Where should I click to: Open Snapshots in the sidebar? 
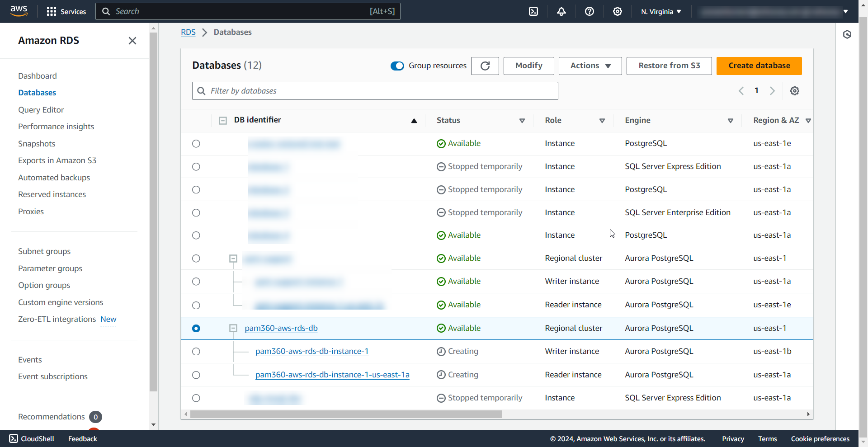[37, 144]
